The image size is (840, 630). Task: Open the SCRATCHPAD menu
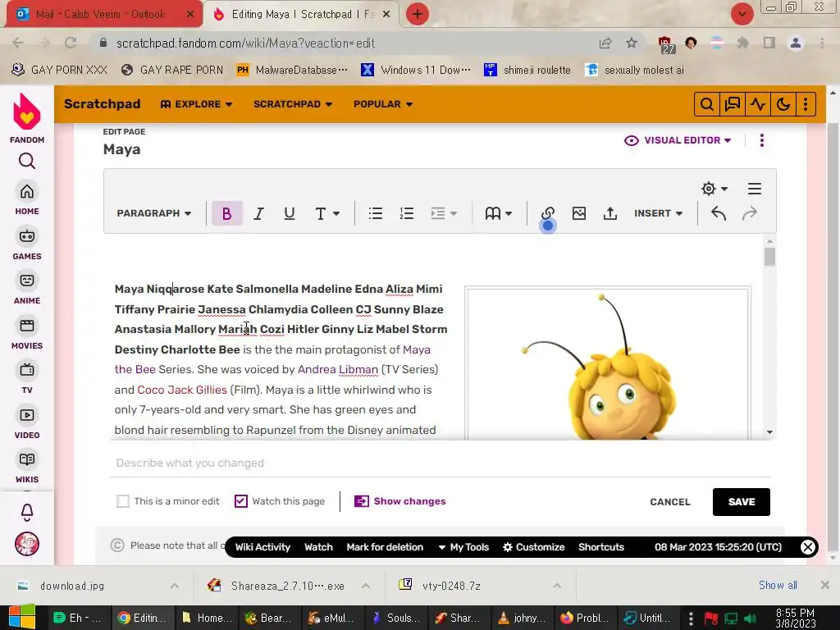[293, 104]
